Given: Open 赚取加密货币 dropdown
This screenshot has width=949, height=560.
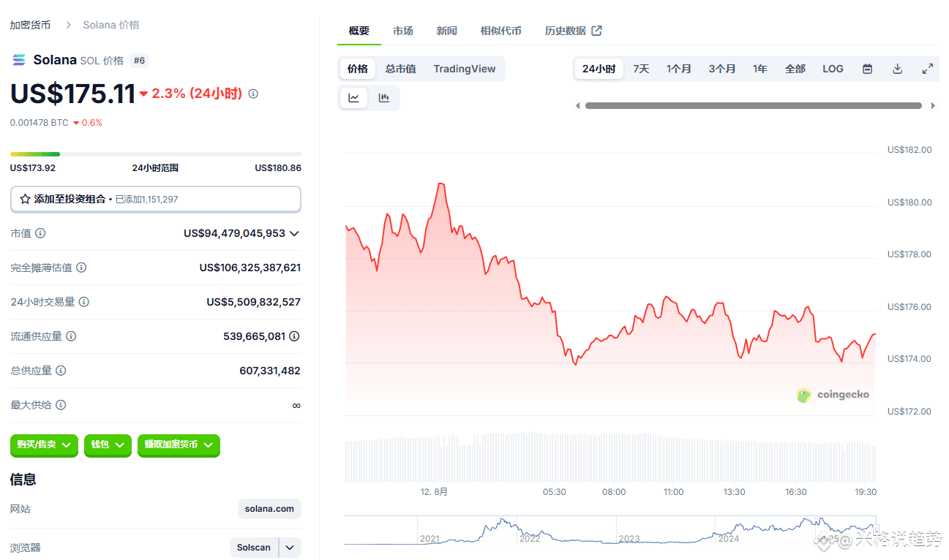Looking at the screenshot, I should tap(179, 444).
